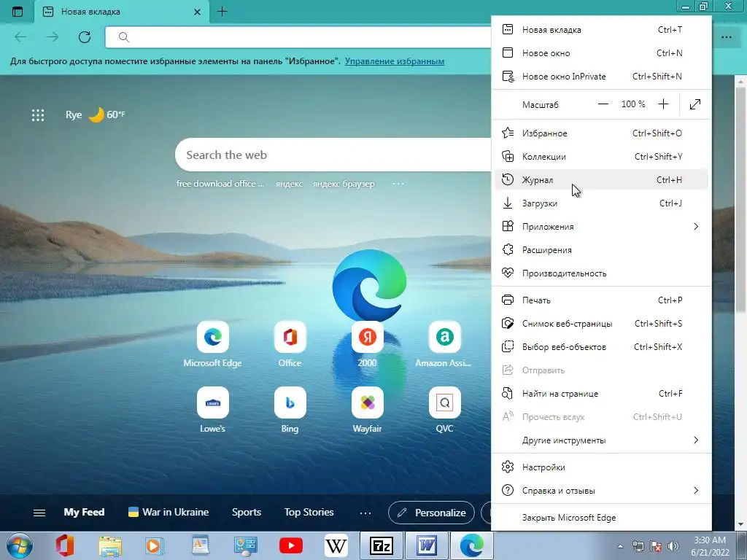Open Коллекции from the menu

coord(601,157)
